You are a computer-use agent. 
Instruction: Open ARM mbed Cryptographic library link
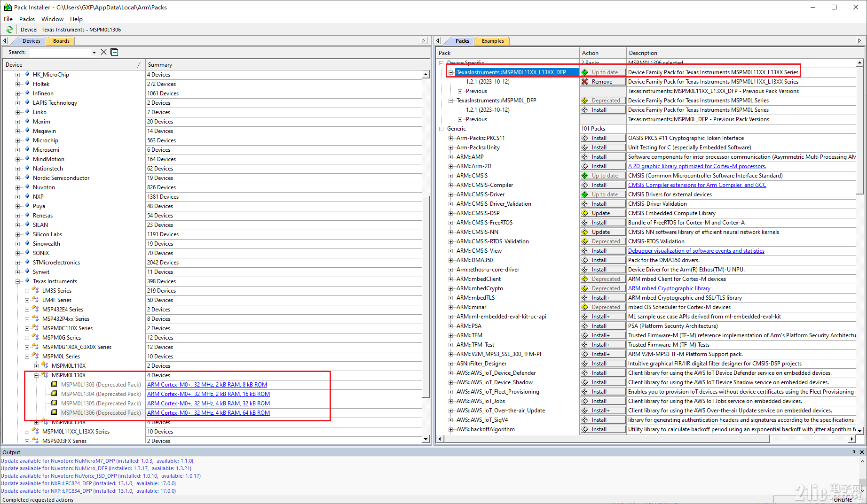[669, 288]
